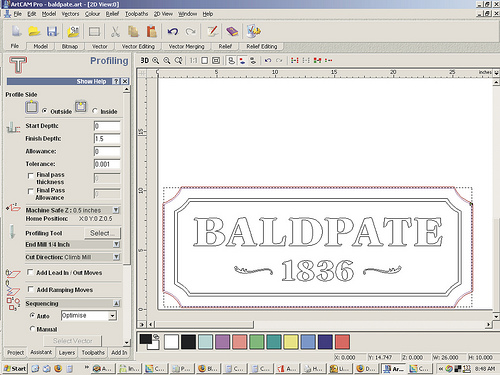This screenshot has height=375, width=500.
Task: Undo the last action in the main toolbar
Action: click(x=173, y=32)
